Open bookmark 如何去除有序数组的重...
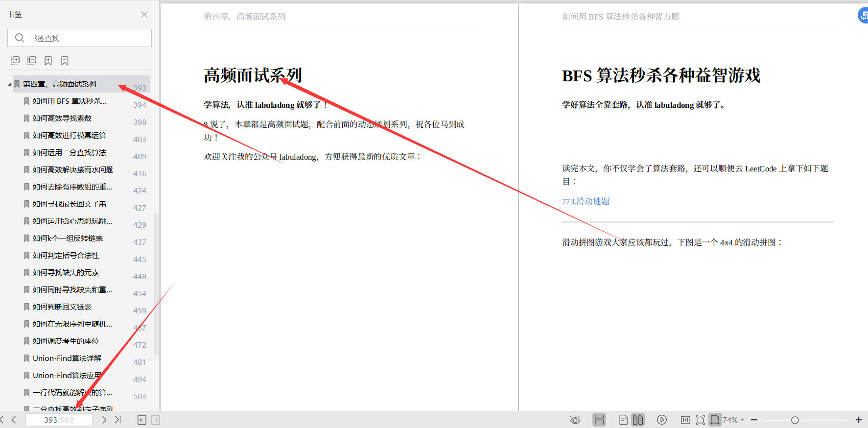The image size is (868, 428). [x=72, y=187]
